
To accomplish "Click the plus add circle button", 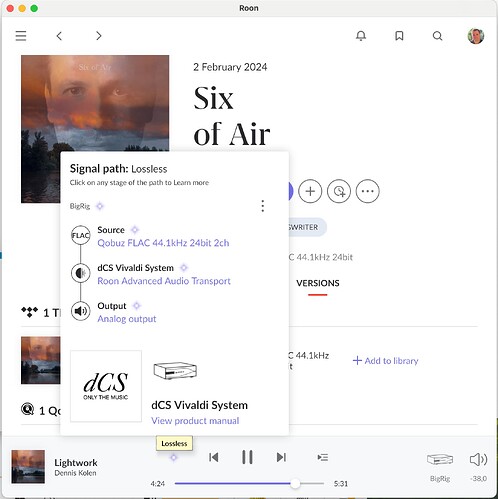I will (x=310, y=191).
